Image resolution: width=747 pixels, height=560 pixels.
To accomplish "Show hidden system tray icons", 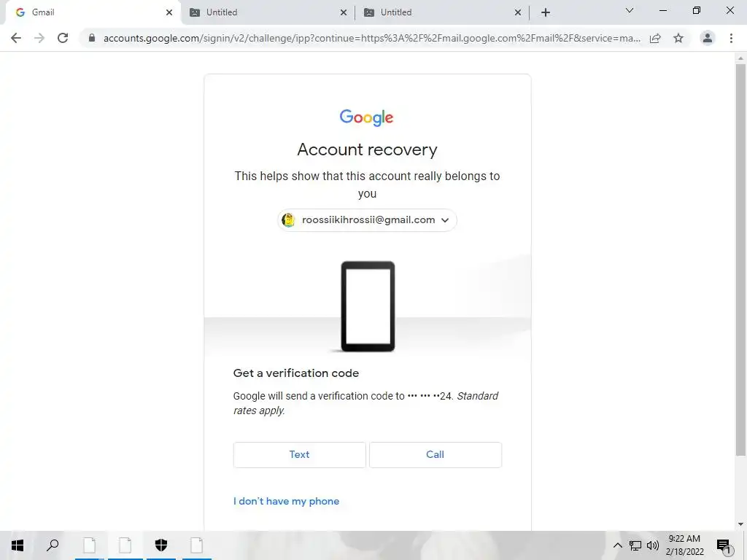I will click(617, 545).
